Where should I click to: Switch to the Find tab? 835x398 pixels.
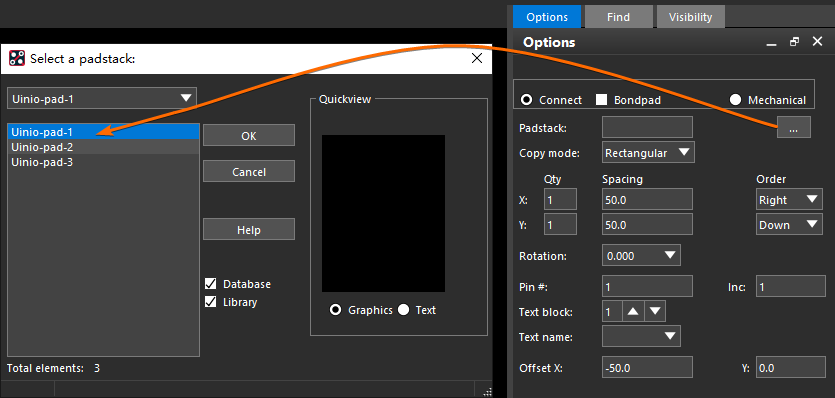coord(618,17)
